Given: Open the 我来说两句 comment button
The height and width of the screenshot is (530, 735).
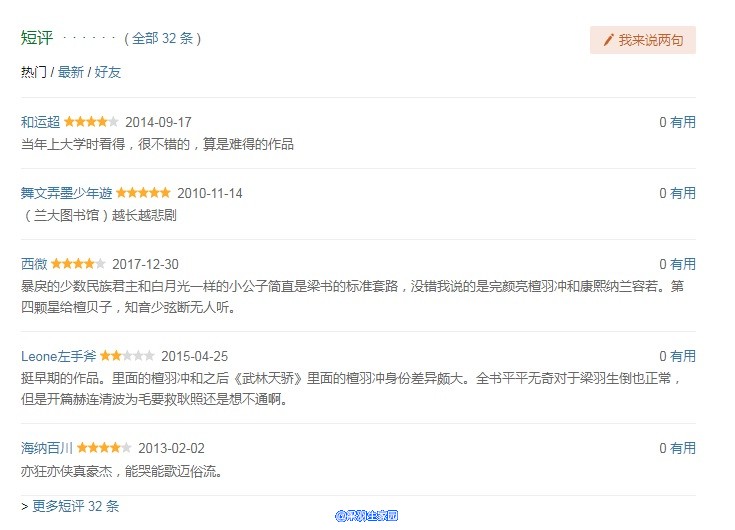Looking at the screenshot, I should coord(643,40).
